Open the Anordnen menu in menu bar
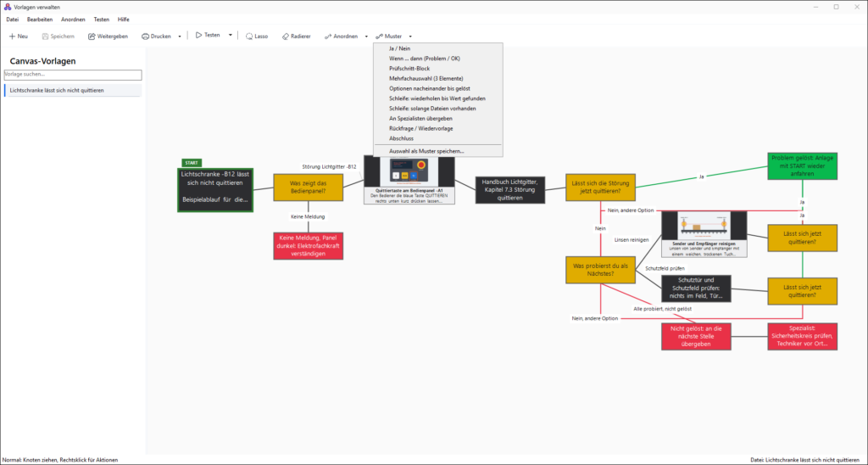Viewport: 868px width, 465px height. click(73, 20)
